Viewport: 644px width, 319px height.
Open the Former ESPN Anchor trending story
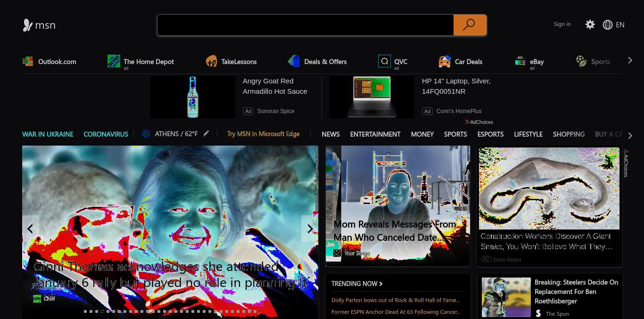pyautogui.click(x=396, y=312)
